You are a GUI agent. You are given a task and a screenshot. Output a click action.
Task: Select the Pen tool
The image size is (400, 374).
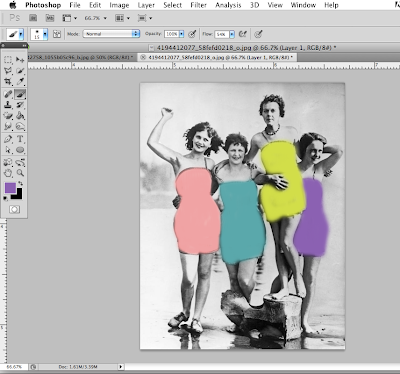8,139
